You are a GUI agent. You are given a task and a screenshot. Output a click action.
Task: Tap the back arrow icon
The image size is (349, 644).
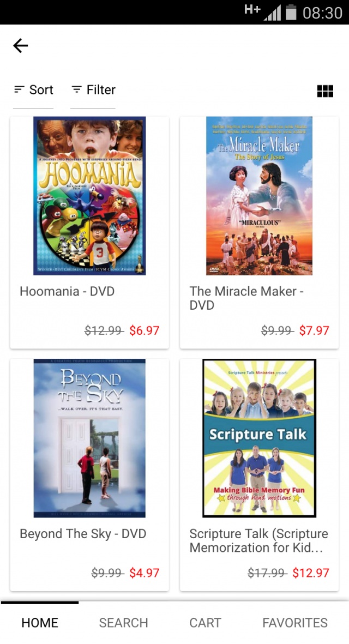(21, 46)
